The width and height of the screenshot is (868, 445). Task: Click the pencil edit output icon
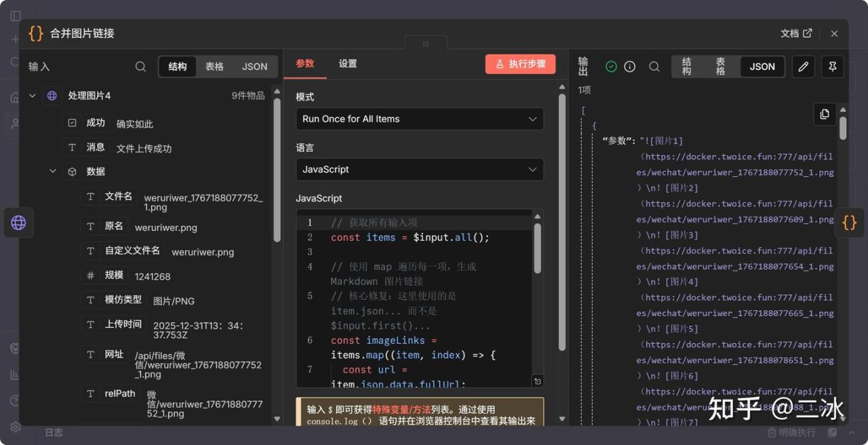[804, 66]
